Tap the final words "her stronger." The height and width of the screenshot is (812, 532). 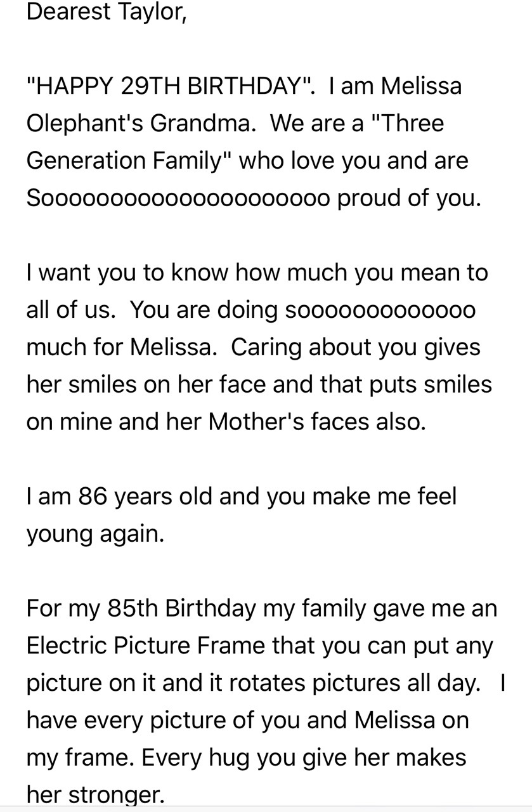95,796
